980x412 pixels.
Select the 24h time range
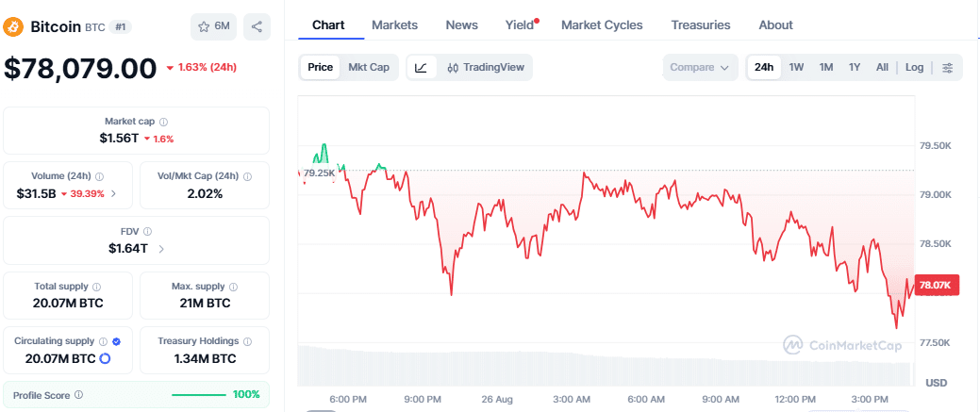coord(764,68)
